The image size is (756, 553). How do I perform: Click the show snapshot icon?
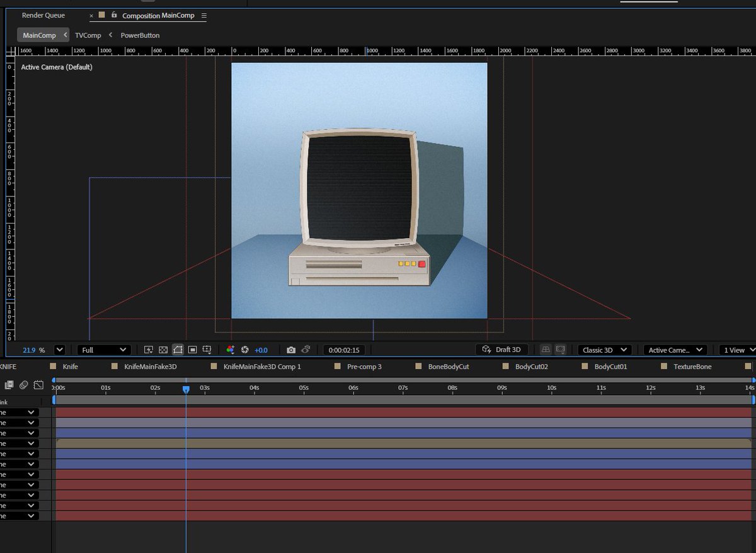[x=306, y=350]
